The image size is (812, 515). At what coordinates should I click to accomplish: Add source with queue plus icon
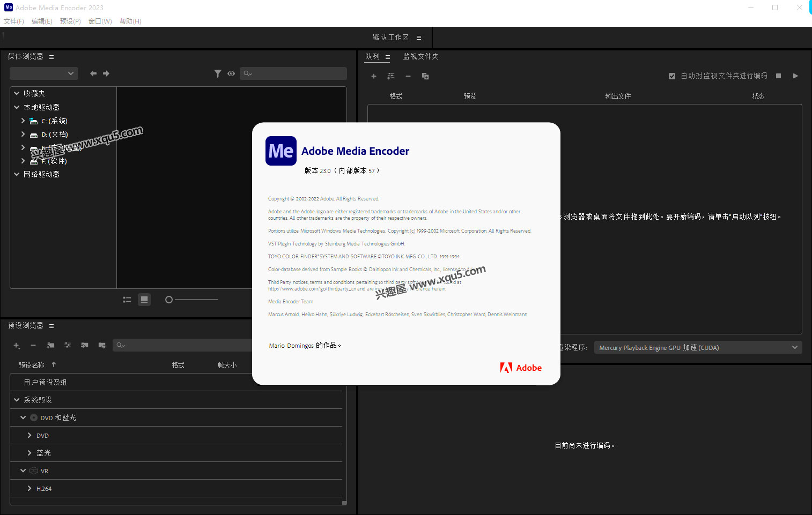point(374,76)
